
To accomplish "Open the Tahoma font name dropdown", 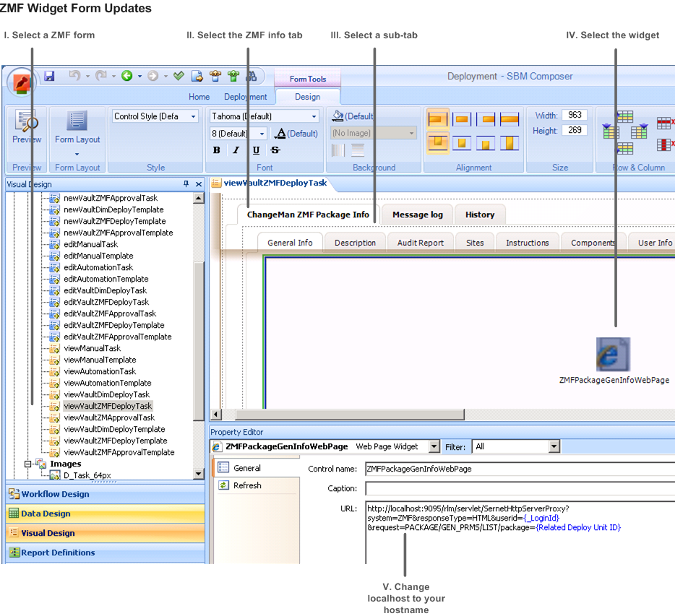I will [x=314, y=116].
